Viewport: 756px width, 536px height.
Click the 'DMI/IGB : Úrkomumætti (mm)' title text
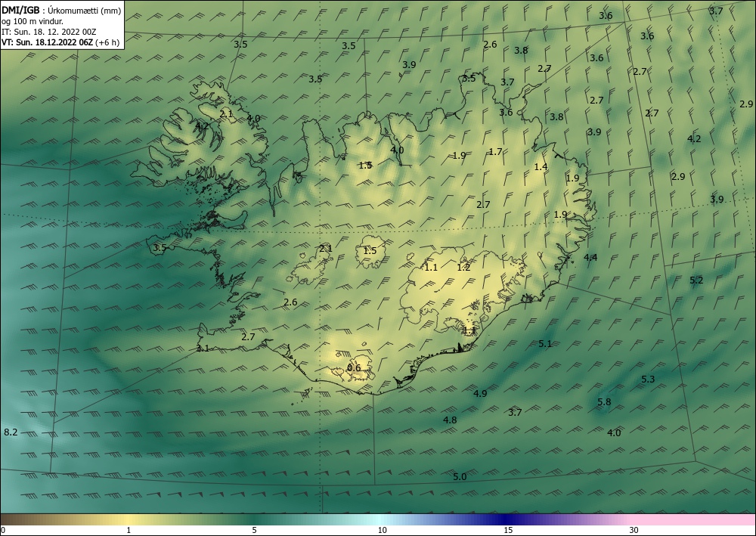61,11
